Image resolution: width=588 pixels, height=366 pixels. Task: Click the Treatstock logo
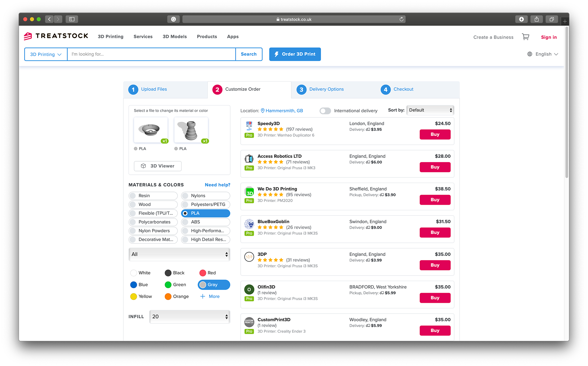56,36
